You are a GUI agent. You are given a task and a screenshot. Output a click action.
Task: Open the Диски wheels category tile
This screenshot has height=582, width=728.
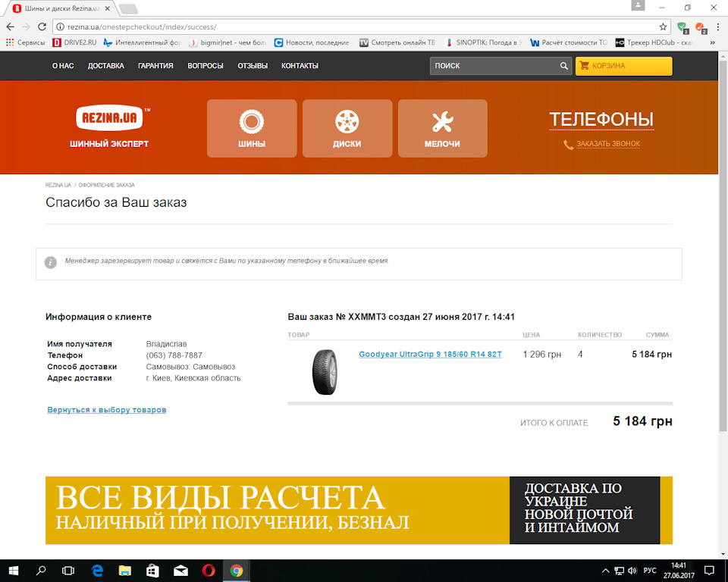347,128
